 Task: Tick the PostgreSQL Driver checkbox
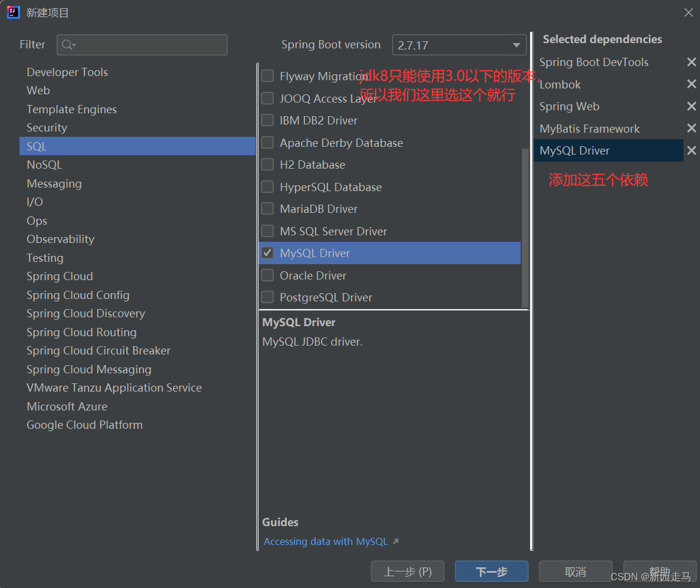click(x=267, y=297)
